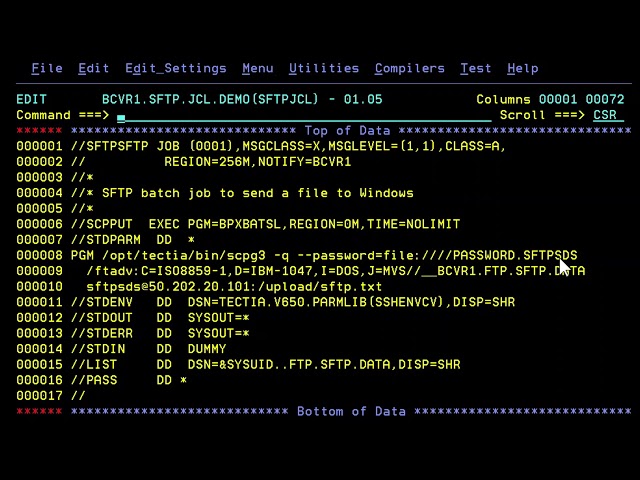Open the Help menu
The height and width of the screenshot is (480, 640).
522,68
